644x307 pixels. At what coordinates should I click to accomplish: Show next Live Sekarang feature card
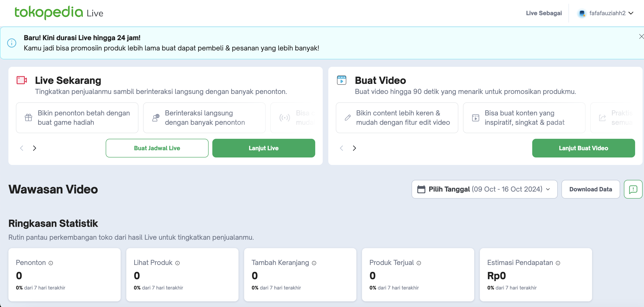coord(35,148)
